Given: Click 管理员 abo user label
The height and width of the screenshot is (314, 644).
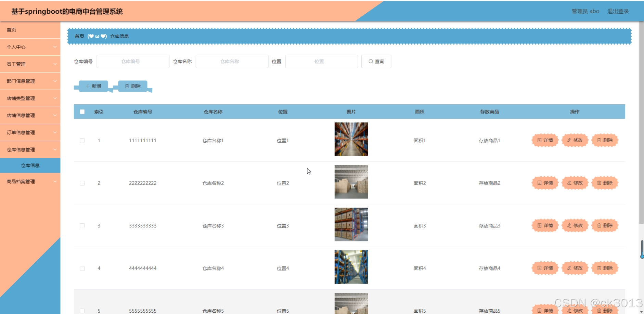Looking at the screenshot, I should tap(585, 11).
